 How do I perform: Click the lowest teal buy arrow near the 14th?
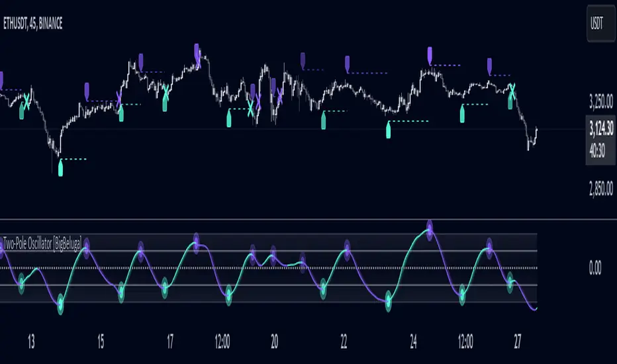pyautogui.click(x=60, y=167)
